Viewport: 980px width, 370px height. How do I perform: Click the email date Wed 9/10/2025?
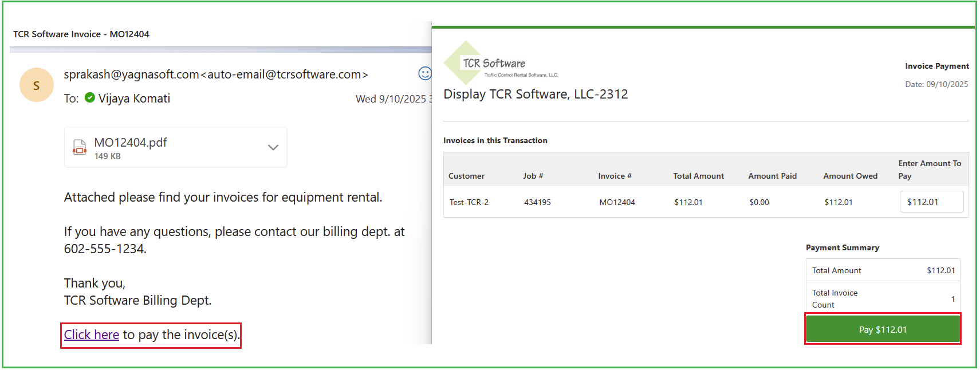pyautogui.click(x=391, y=99)
